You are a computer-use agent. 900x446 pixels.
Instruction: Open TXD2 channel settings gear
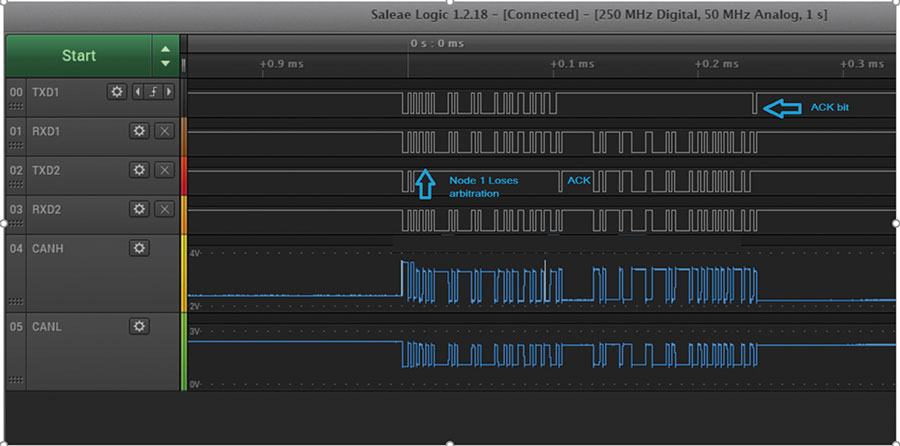pyautogui.click(x=138, y=170)
